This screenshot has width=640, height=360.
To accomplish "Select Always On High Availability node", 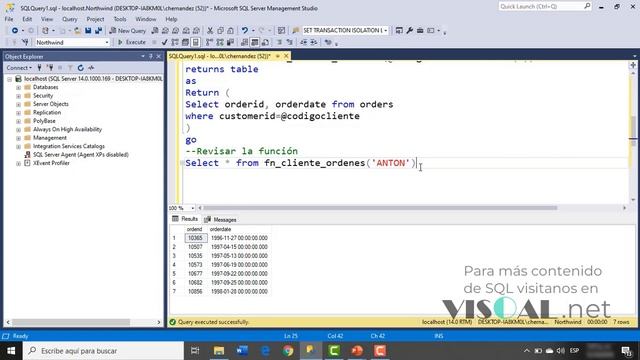I will pyautogui.click(x=67, y=129).
